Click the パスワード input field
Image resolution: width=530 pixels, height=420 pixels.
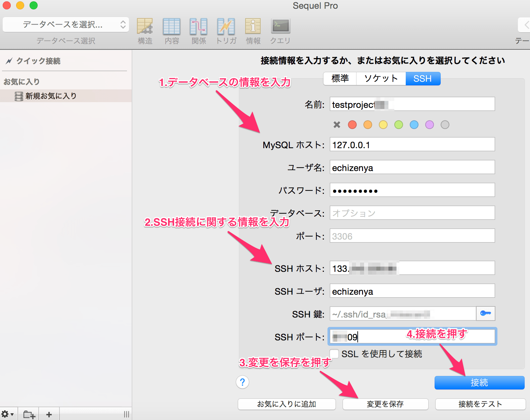coord(412,190)
